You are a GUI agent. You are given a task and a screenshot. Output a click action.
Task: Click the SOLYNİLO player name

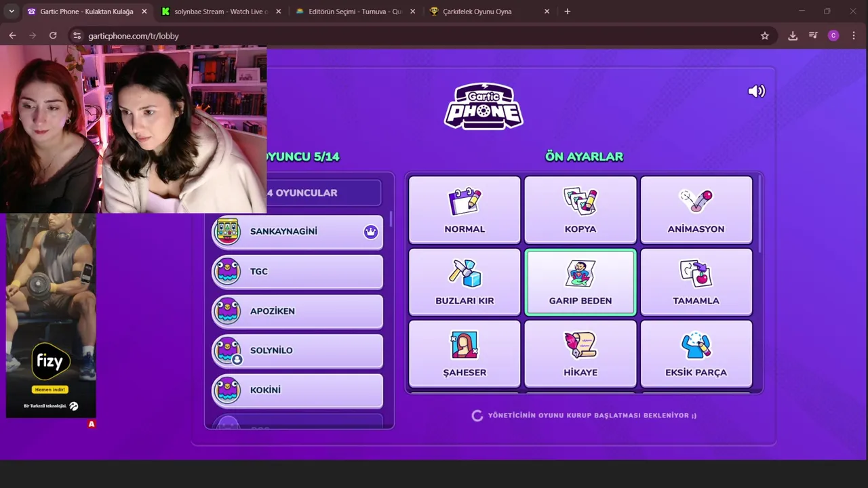[x=271, y=350]
